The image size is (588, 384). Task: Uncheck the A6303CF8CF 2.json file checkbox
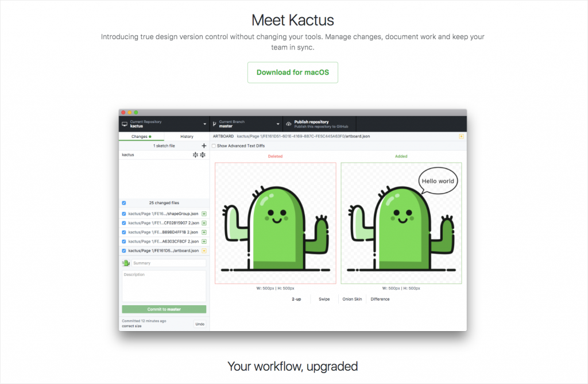[124, 241]
